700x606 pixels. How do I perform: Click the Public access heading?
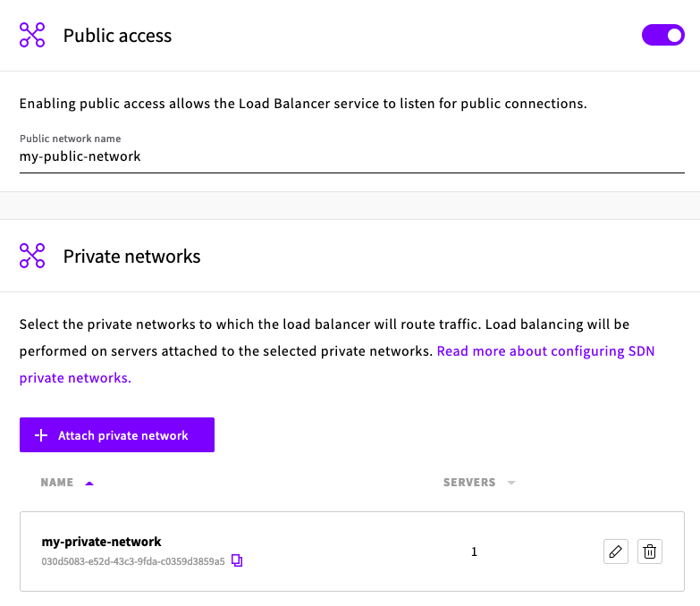pyautogui.click(x=117, y=36)
